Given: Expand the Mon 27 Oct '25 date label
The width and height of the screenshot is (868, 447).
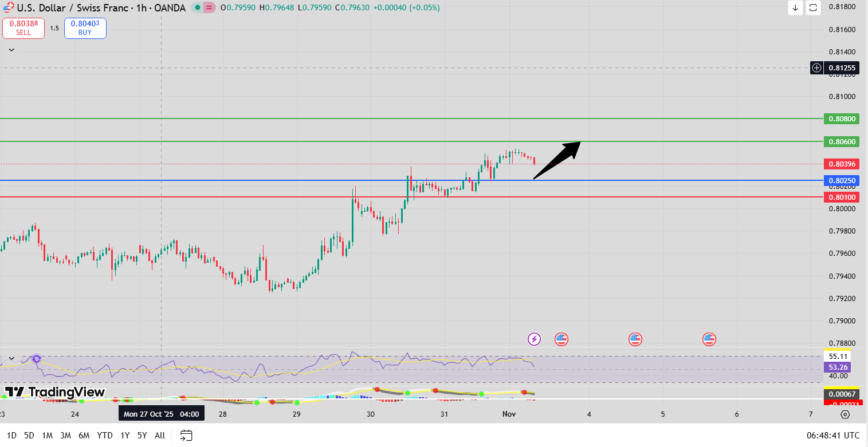Looking at the screenshot, I should (x=162, y=413).
